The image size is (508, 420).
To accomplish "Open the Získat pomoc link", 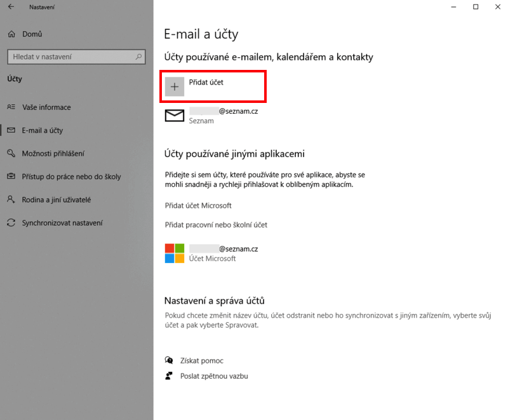I will pos(201,361).
